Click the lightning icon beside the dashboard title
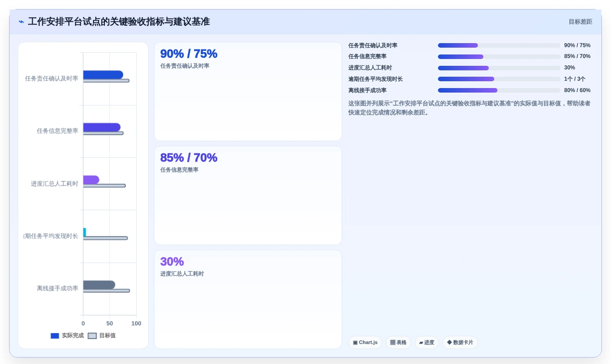611x364 pixels. pyautogui.click(x=21, y=22)
